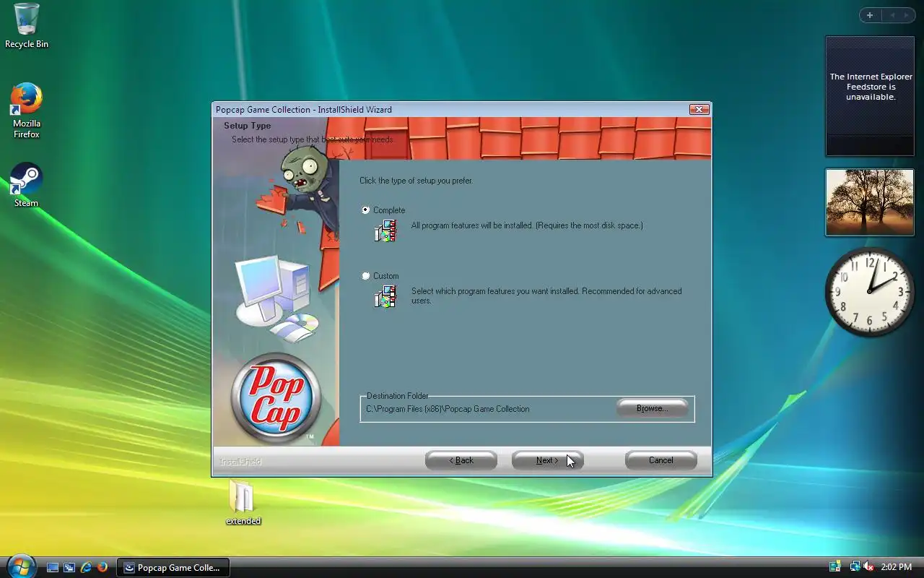This screenshot has height=578, width=924.
Task: Launch Firefox from the Quick Launch bar
Action: coord(103,568)
